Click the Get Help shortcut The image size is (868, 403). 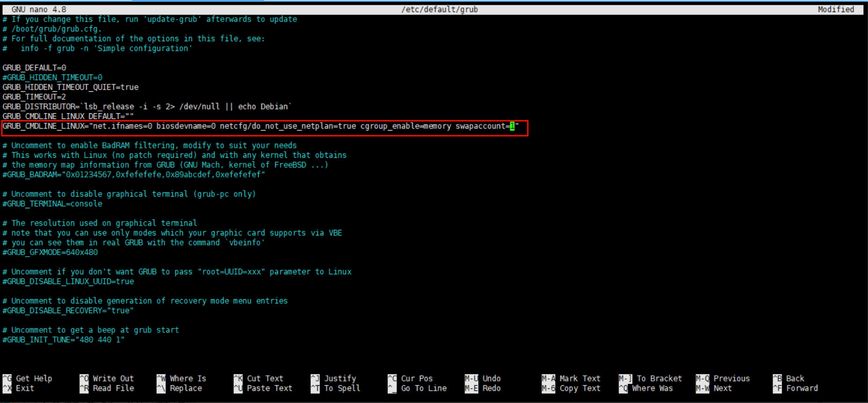click(28, 378)
